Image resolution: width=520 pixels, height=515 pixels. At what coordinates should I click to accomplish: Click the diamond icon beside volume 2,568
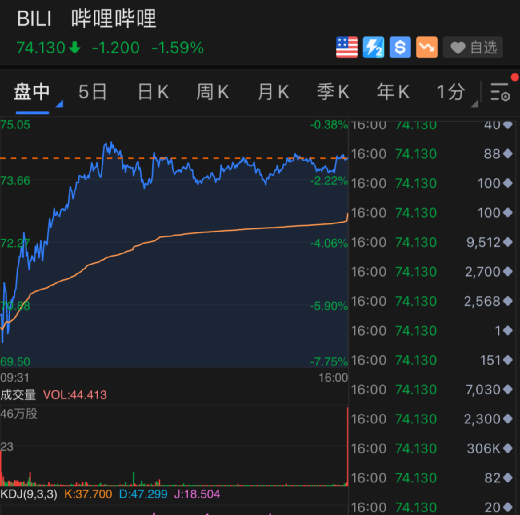[x=508, y=301]
